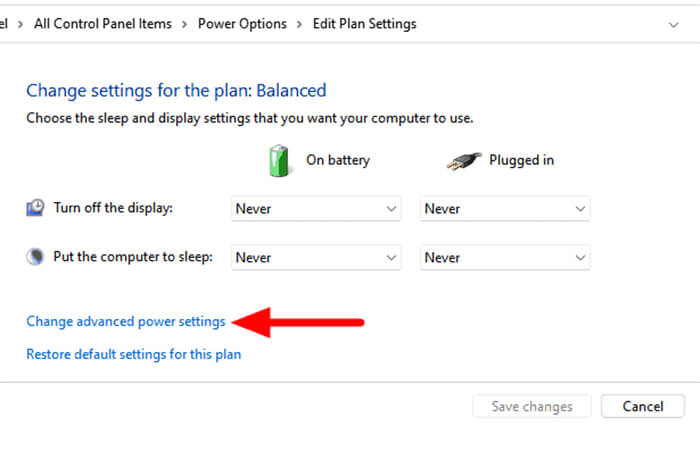
Task: Click the power plug icon
Action: [x=464, y=161]
